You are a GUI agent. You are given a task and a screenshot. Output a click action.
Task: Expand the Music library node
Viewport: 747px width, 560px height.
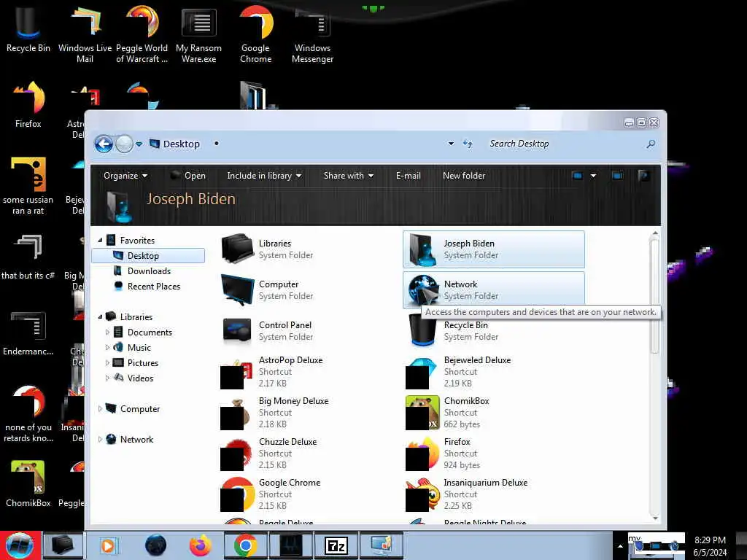tap(107, 348)
